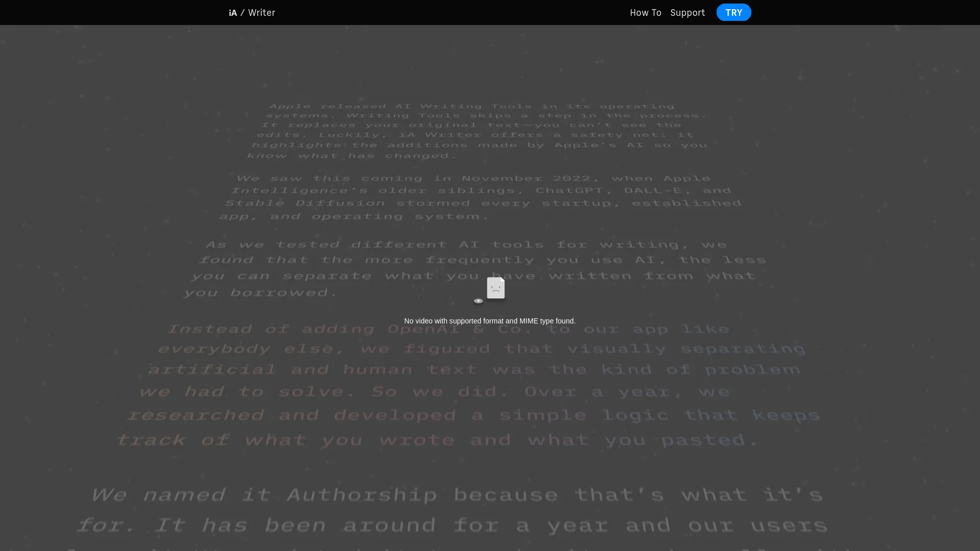
Task: Open the Support menu item
Action: point(688,13)
